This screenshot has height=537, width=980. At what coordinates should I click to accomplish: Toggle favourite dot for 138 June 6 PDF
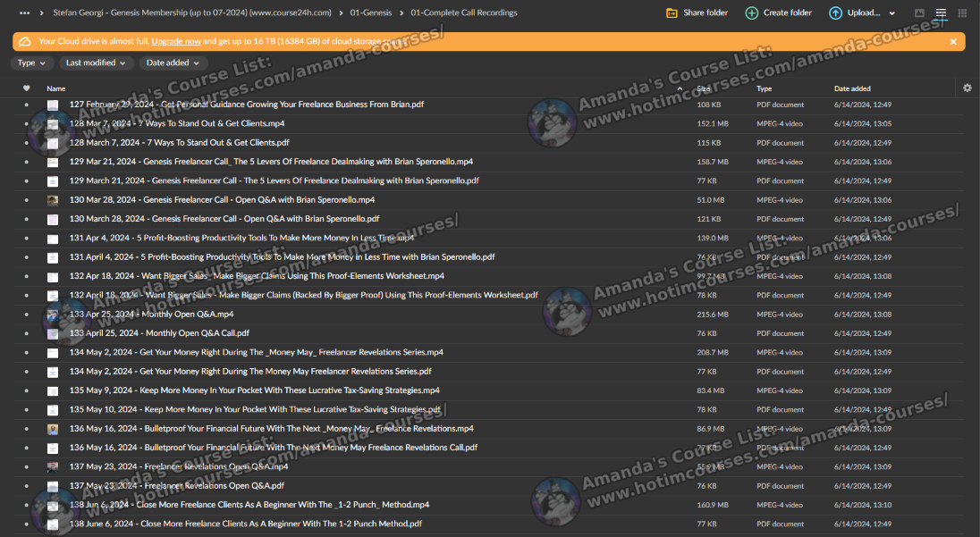[x=26, y=524]
